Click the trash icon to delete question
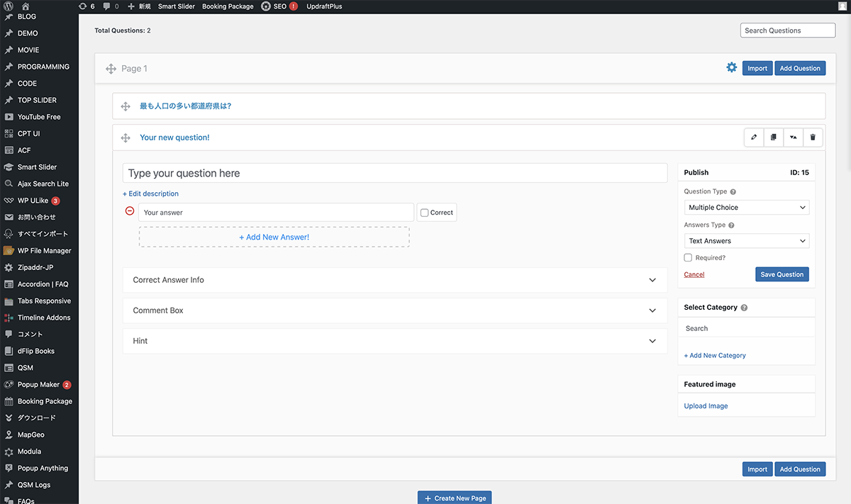The width and height of the screenshot is (851, 504). coord(813,138)
